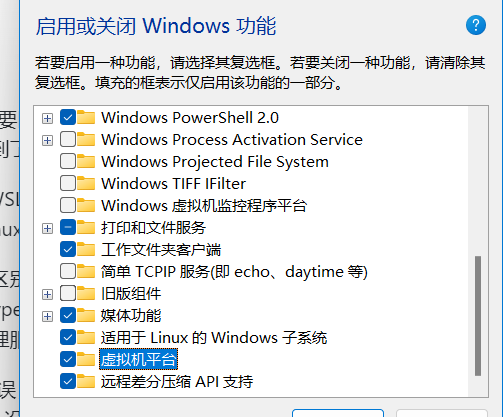Viewport: 503px width, 417px height.
Task: Click the folder icon for 远程差分压缩 API 支持
Action: 86,381
